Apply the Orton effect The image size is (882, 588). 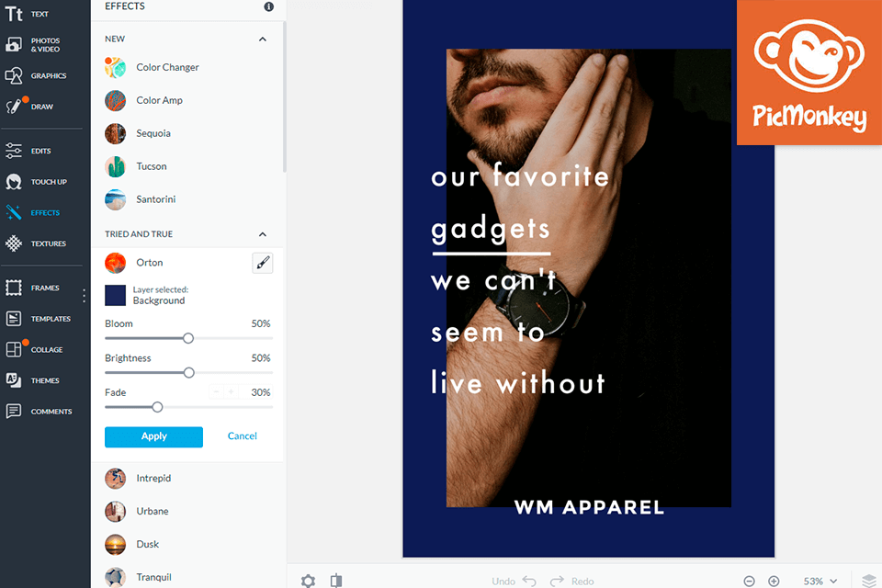(153, 436)
